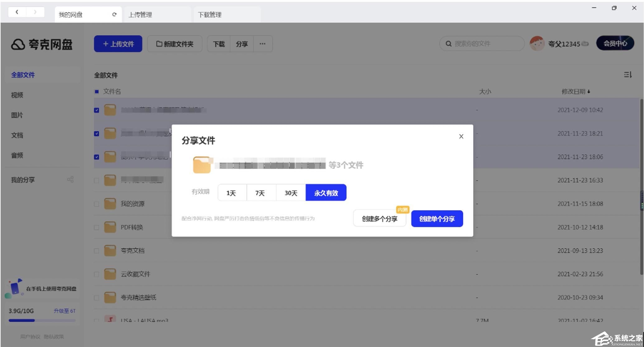Click 下载 toolbar button
The width and height of the screenshot is (644, 347).
[219, 44]
